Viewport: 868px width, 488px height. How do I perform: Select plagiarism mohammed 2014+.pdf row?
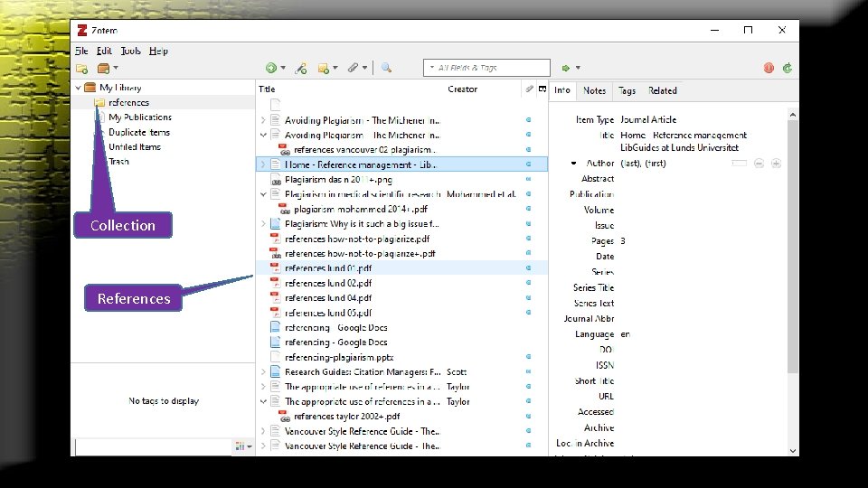pyautogui.click(x=401, y=209)
